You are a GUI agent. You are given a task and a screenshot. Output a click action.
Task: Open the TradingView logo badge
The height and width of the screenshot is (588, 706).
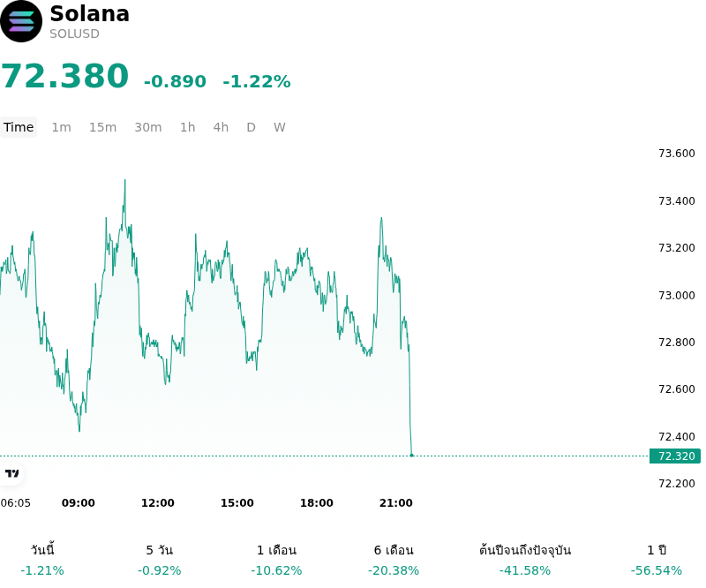click(11, 473)
